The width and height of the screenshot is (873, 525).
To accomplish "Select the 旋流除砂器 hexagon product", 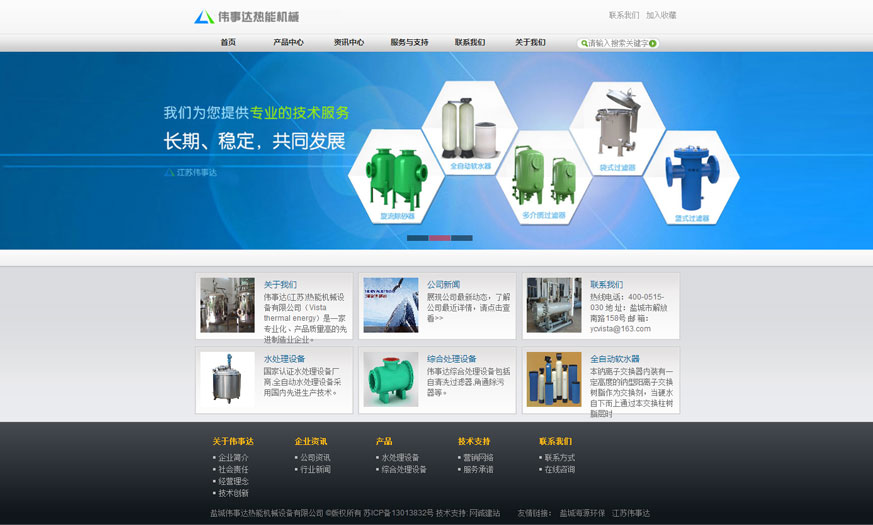I will [396, 176].
